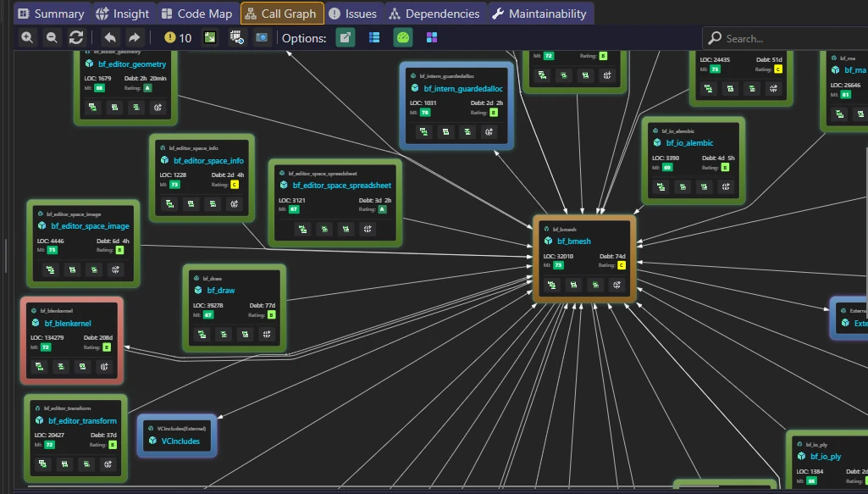Click rightmost action icon on bf_draw node
868x494 pixels.
267,334
